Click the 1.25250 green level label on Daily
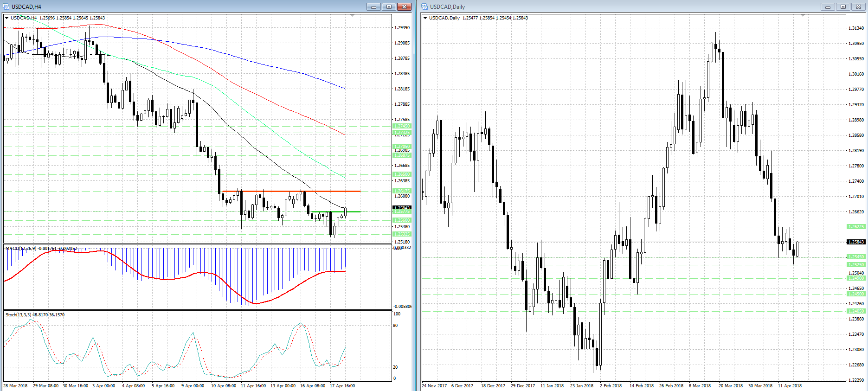Image resolution: width=868 pixels, height=391 pixels. coord(856,265)
